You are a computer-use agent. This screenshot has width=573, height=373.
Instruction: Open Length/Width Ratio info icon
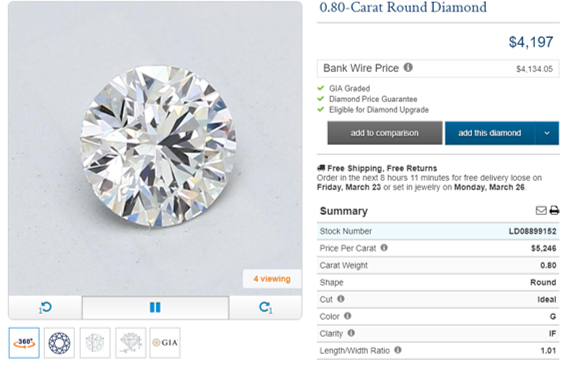point(398,350)
